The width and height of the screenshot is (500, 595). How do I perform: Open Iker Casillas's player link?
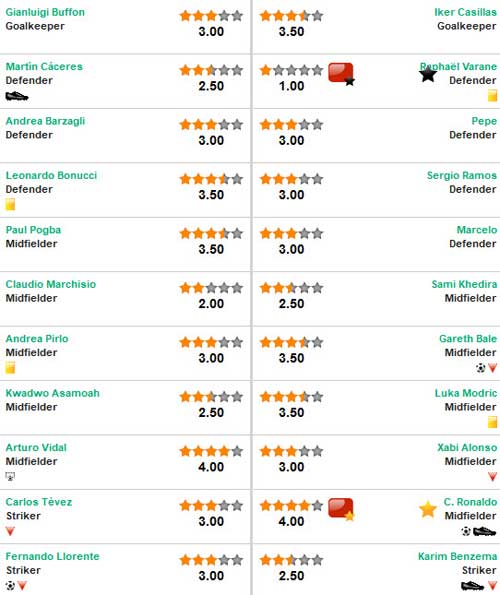coord(465,12)
